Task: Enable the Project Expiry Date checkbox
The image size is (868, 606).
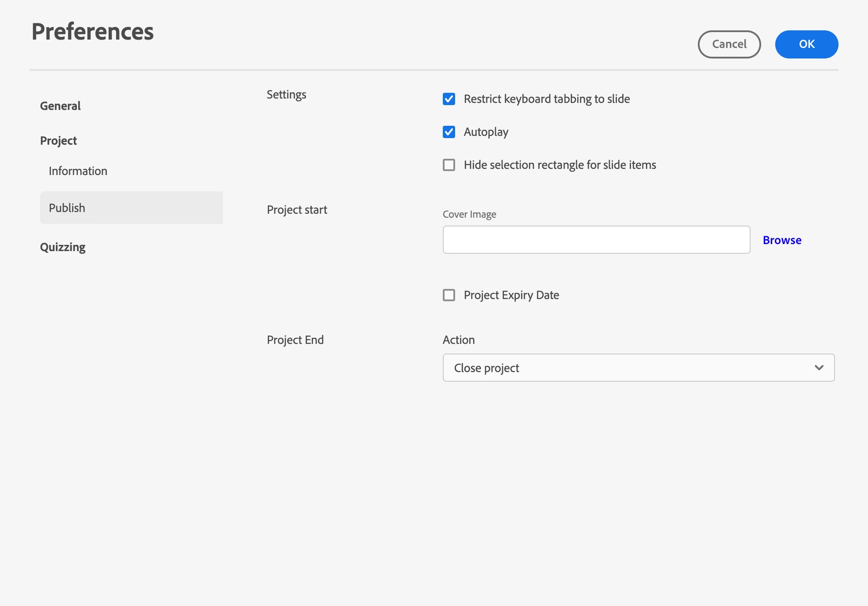Action: 449,295
